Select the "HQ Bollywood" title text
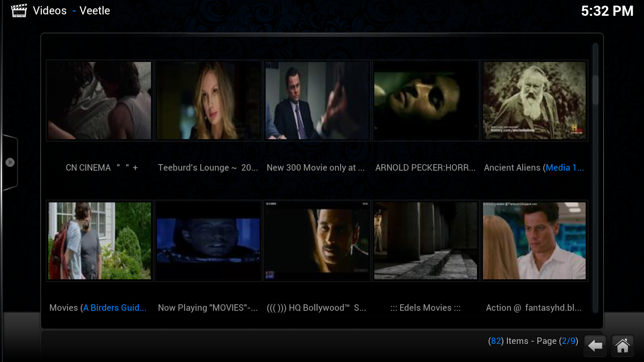 click(316, 308)
